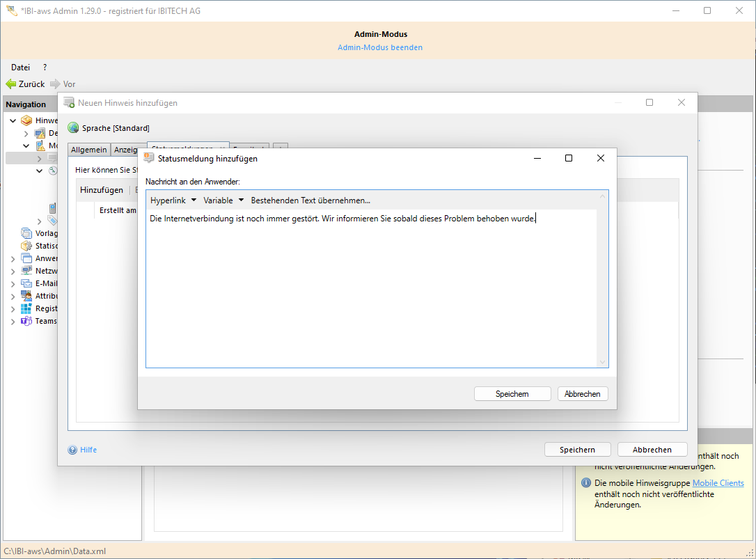Expand the Teams tree node
This screenshot has height=559, width=756.
click(13, 322)
